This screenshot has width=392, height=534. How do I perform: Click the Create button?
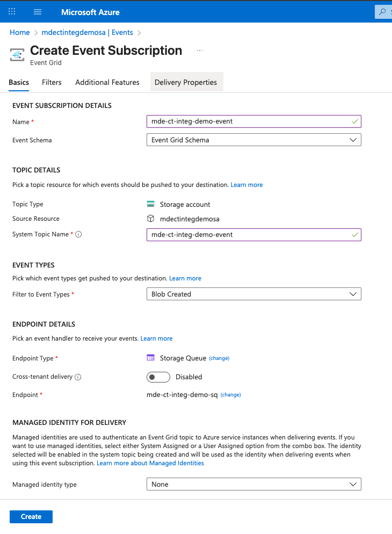tap(31, 516)
